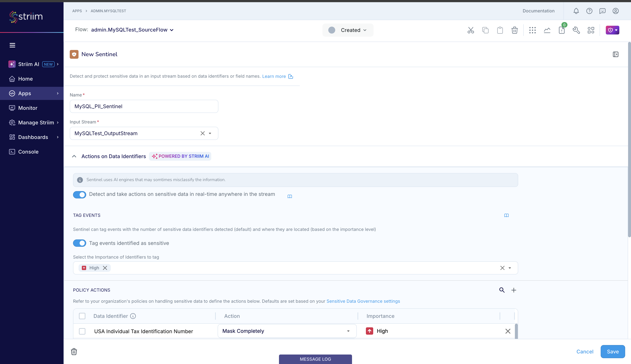Viewport: 631px width, 364px height.
Task: Disable detect sensitive data in real-time toggle
Action: pyautogui.click(x=79, y=195)
